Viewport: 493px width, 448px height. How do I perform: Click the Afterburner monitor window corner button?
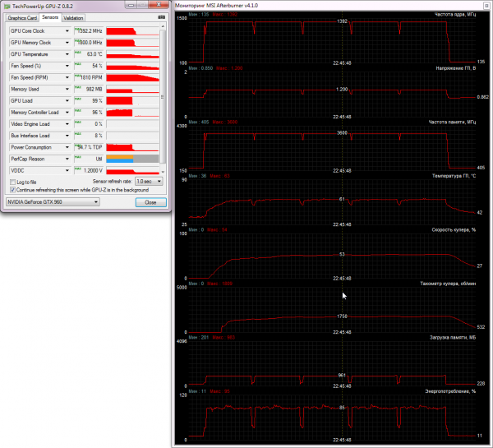pyautogui.click(x=486, y=6)
